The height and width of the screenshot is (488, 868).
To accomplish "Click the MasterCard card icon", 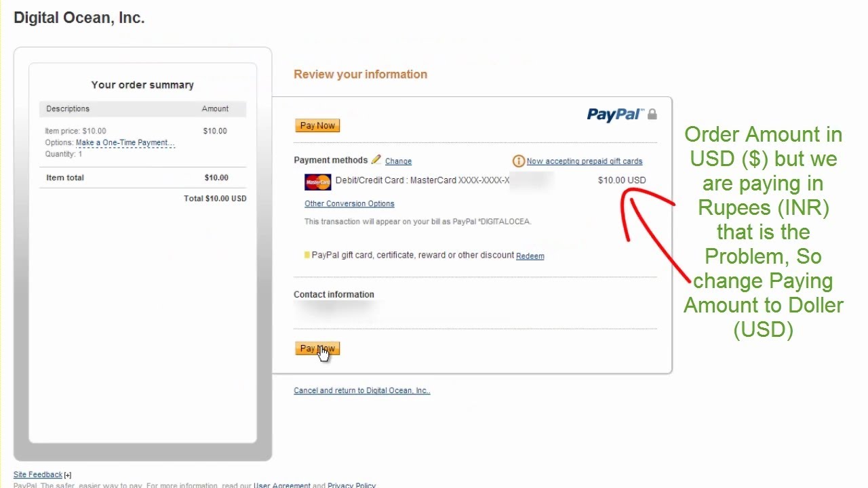I will pyautogui.click(x=317, y=182).
